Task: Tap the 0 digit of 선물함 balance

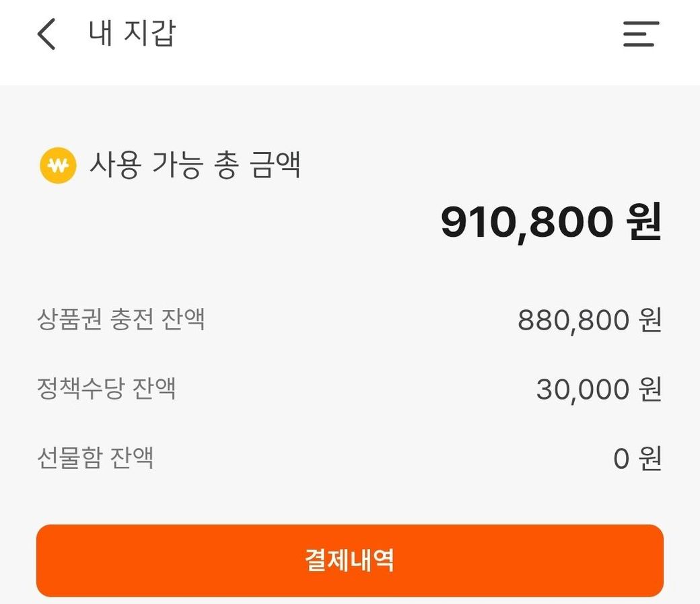Action: (x=621, y=459)
